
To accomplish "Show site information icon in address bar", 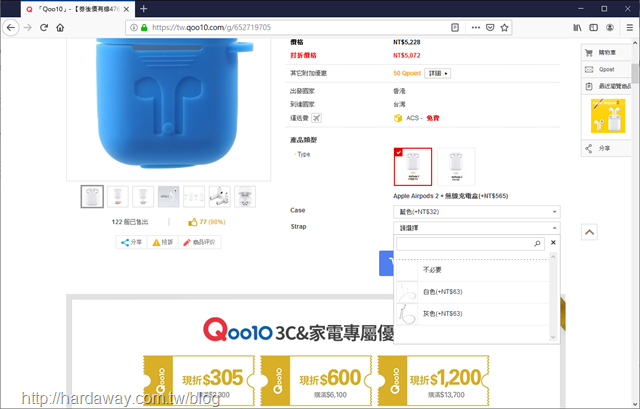I will [133, 27].
